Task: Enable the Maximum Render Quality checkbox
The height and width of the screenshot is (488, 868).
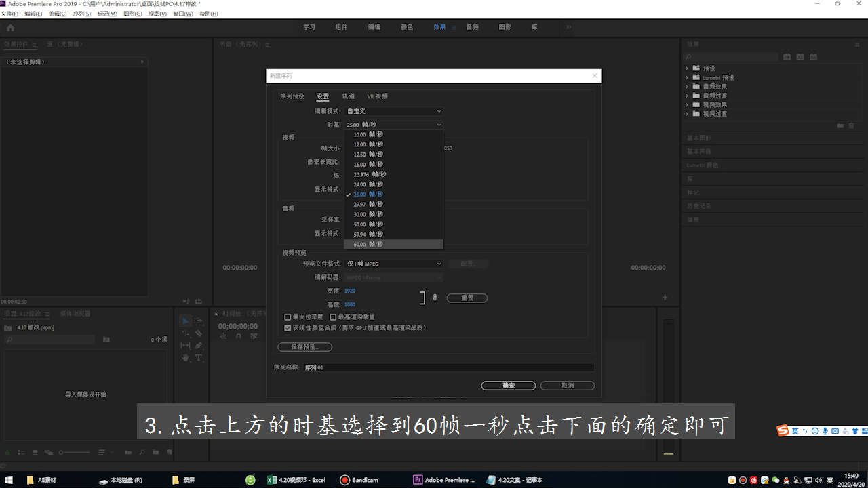Action: tap(333, 317)
